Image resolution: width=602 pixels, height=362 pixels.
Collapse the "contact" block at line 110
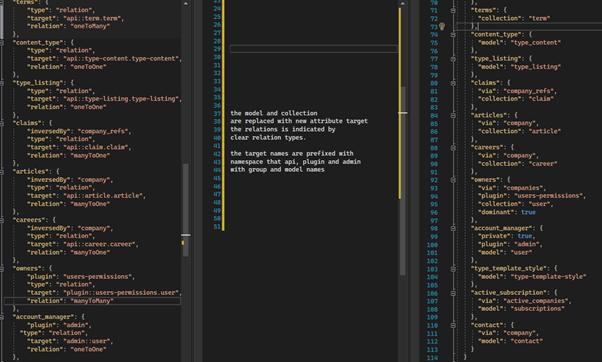[x=453, y=325]
